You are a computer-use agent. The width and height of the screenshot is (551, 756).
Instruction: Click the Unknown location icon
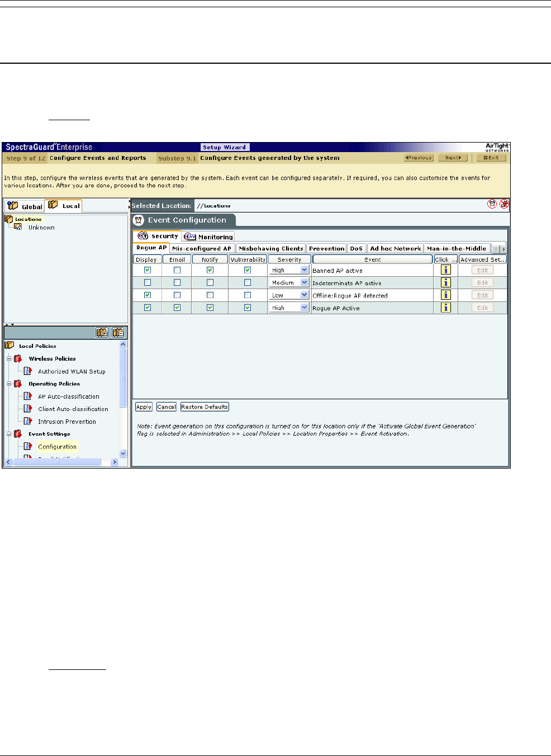tap(18, 227)
